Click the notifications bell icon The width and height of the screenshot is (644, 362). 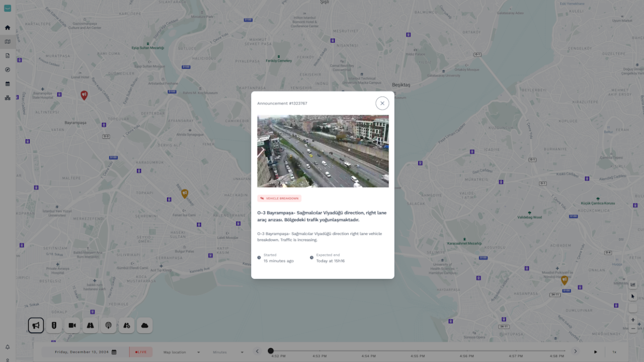coord(8,347)
